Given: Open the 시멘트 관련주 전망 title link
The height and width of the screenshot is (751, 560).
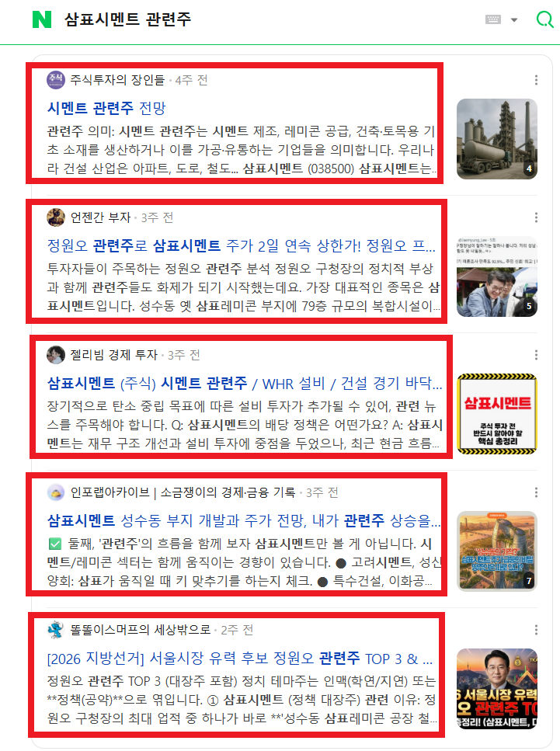Looking at the screenshot, I should tap(106, 108).
